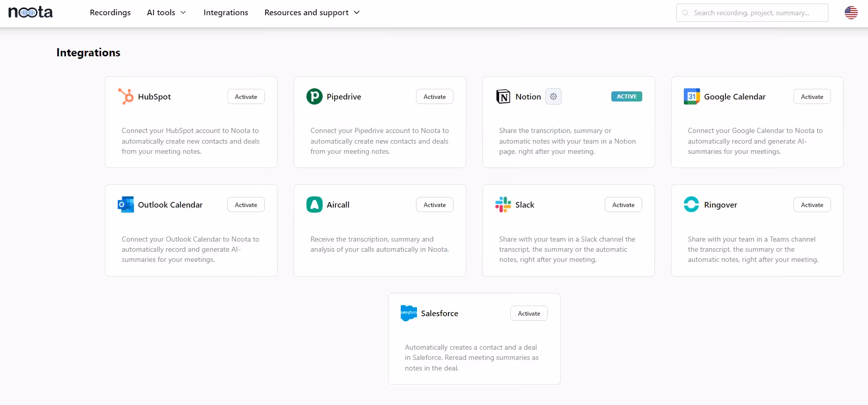Click the HubSpot logo icon
868x405 pixels.
(x=126, y=96)
